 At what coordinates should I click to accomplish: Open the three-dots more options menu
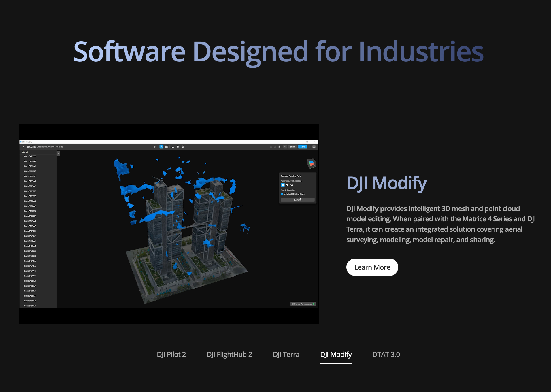285,147
